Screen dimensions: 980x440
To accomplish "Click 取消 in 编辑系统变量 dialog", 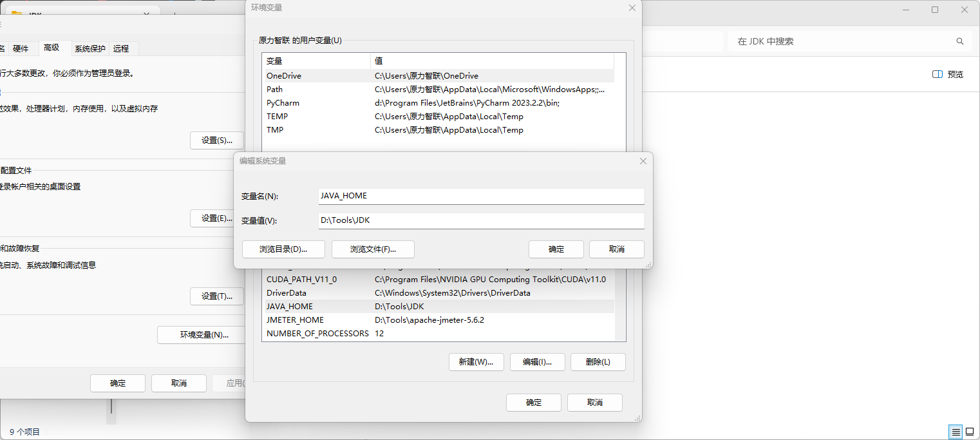I will (x=617, y=249).
